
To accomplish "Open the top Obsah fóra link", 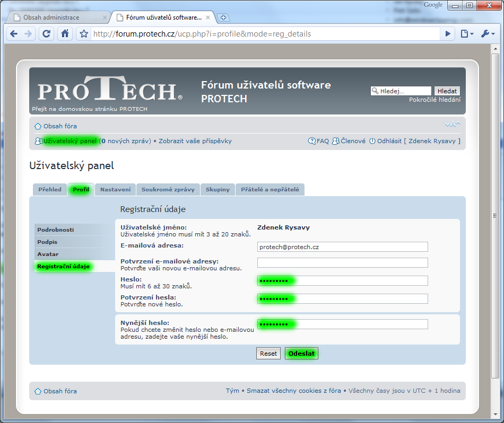I will [60, 126].
